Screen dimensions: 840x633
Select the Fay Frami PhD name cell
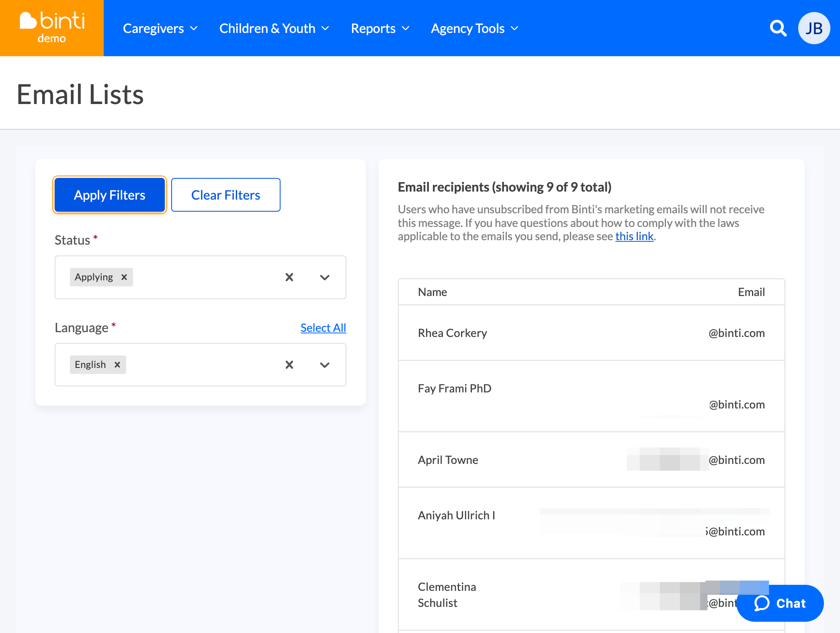[455, 388]
